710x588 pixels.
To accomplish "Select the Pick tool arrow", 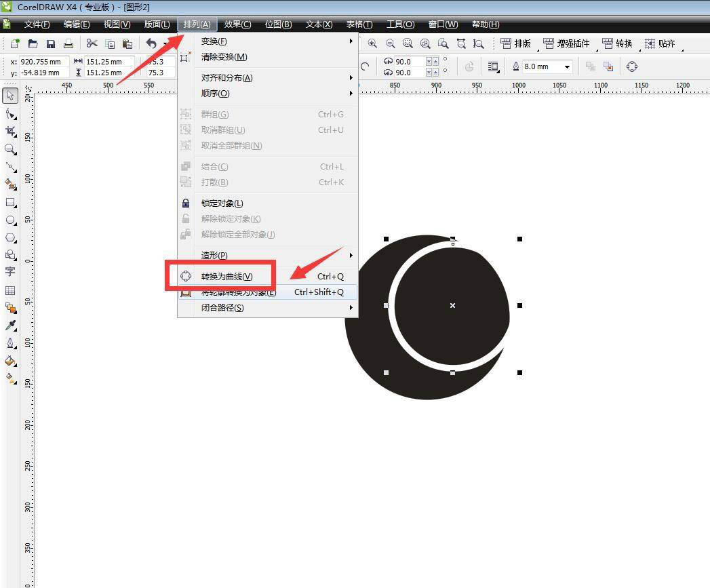I will click(10, 96).
